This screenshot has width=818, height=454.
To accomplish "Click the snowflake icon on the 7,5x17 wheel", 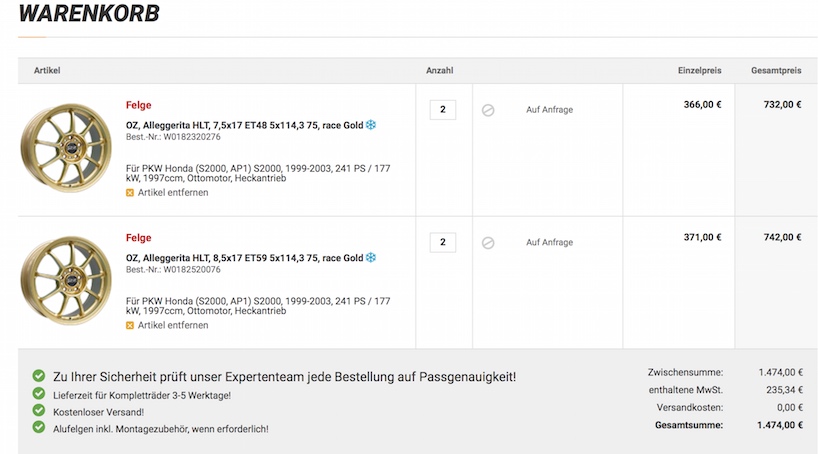I will pos(370,125).
